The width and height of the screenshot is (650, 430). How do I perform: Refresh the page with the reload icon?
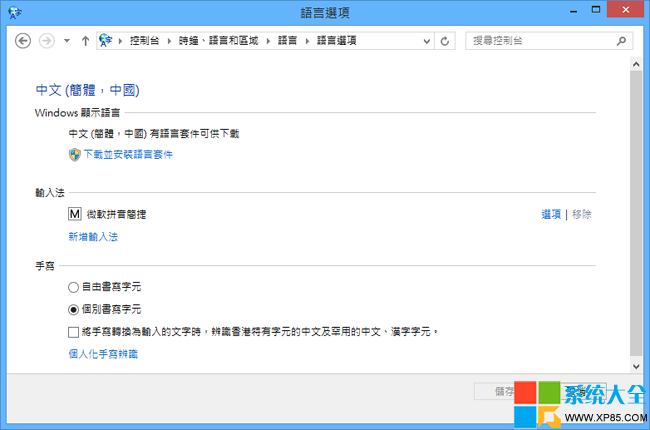pos(445,41)
